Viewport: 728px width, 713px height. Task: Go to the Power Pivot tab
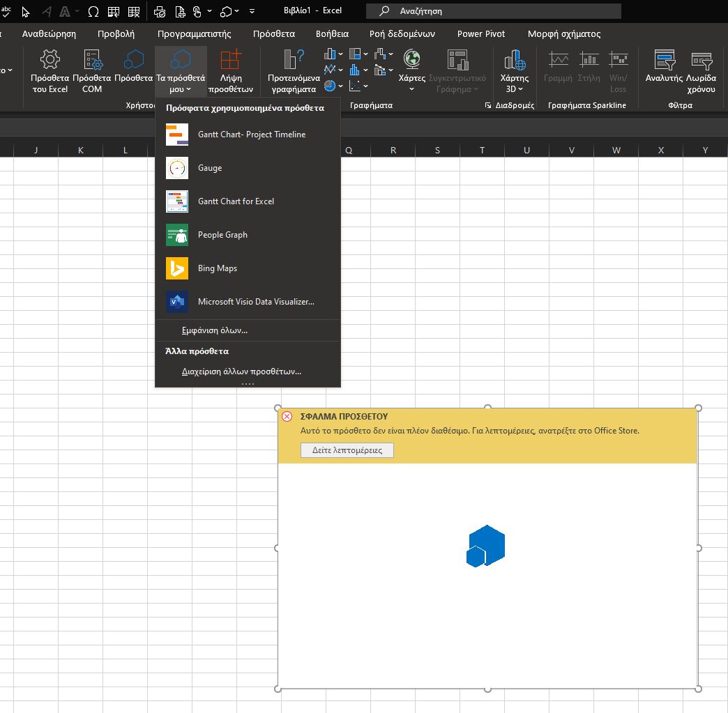coord(481,34)
